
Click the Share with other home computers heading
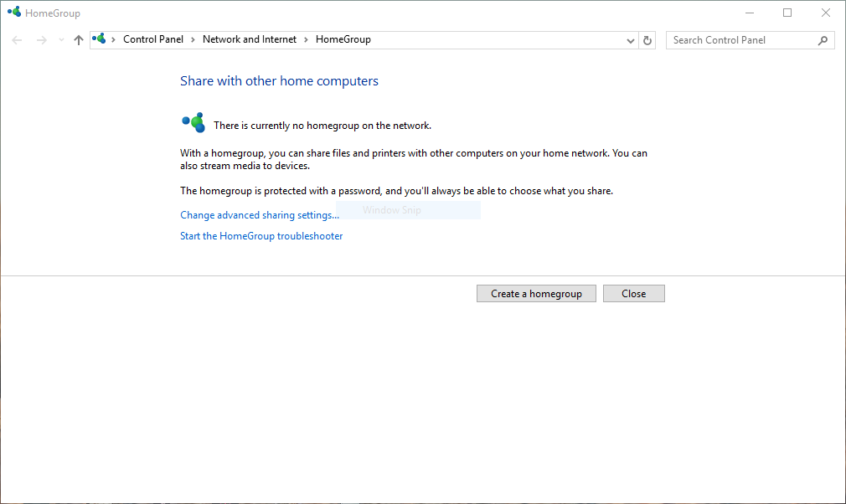point(279,81)
